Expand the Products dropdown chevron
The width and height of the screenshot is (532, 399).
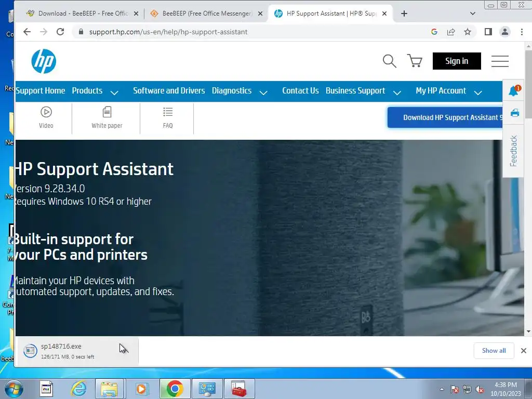(114, 92)
